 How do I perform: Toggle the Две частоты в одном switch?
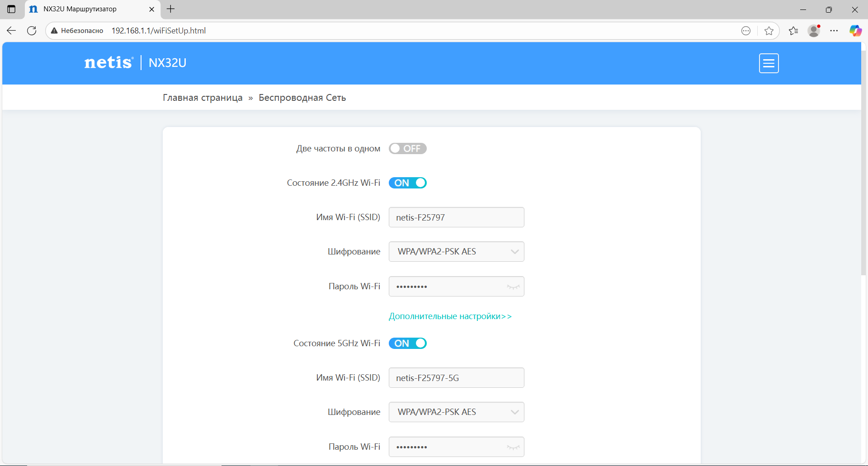[408, 149]
